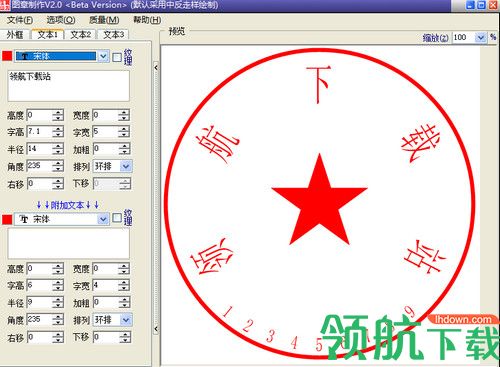Click the 半径 field showing 14
500x367 pixels.
(x=39, y=149)
